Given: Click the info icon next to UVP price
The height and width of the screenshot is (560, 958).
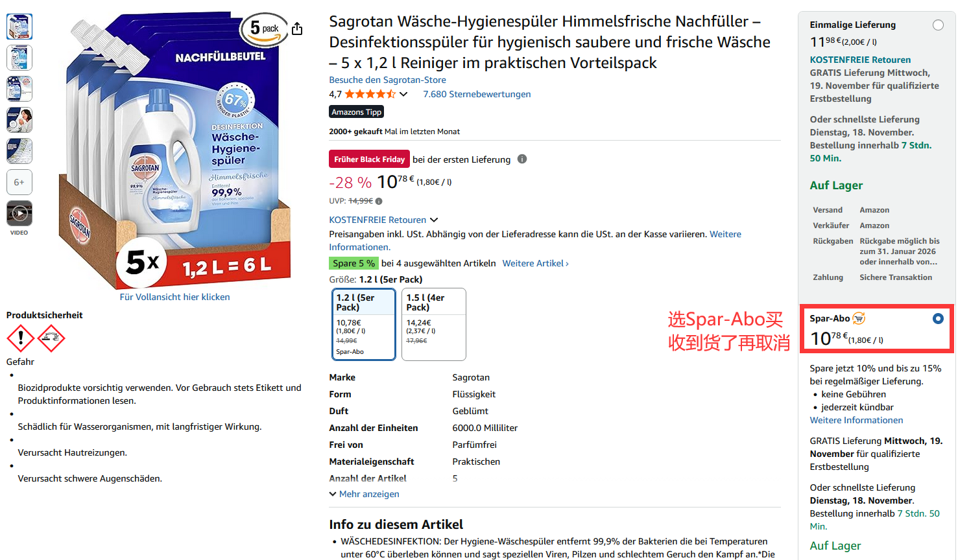Looking at the screenshot, I should pos(379,201).
